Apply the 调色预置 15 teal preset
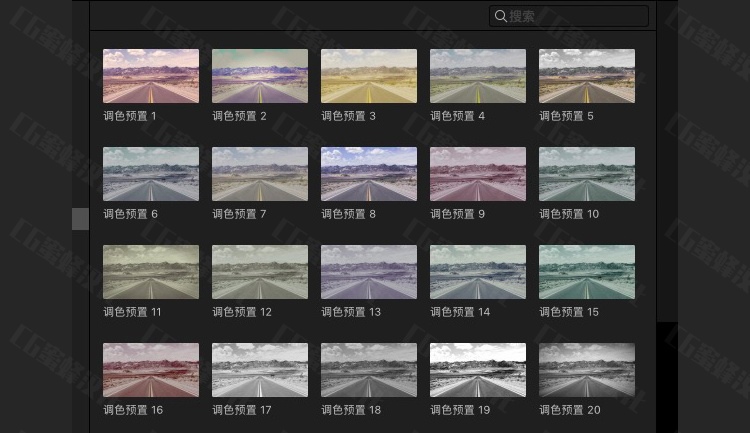Viewport: 750px width, 433px height. click(587, 272)
